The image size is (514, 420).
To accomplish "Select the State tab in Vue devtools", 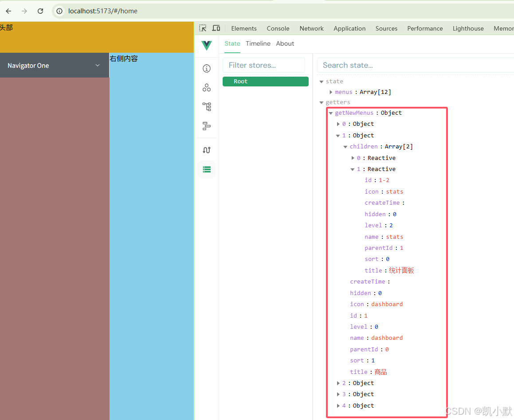I will (x=232, y=43).
